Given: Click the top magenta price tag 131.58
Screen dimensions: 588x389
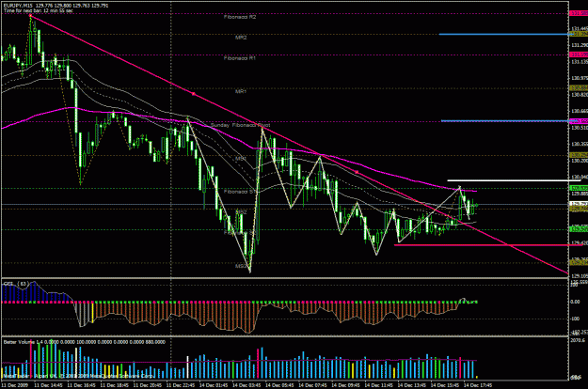Looking at the screenshot, I should click(x=579, y=13).
